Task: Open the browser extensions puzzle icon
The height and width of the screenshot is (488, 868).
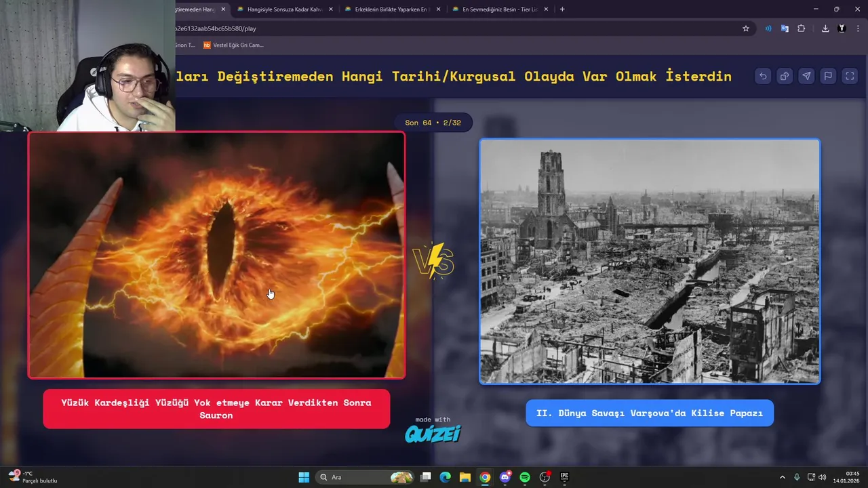Action: (802, 28)
